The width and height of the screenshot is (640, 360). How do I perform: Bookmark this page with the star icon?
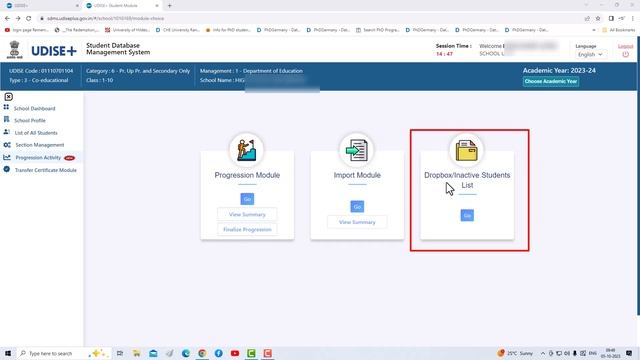[x=598, y=18]
